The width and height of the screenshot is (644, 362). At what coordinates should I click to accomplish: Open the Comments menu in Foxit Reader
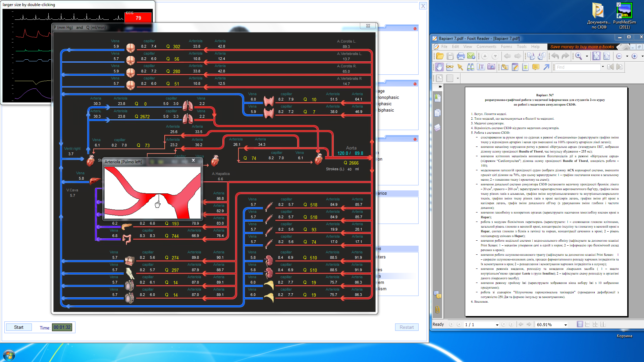point(486,47)
